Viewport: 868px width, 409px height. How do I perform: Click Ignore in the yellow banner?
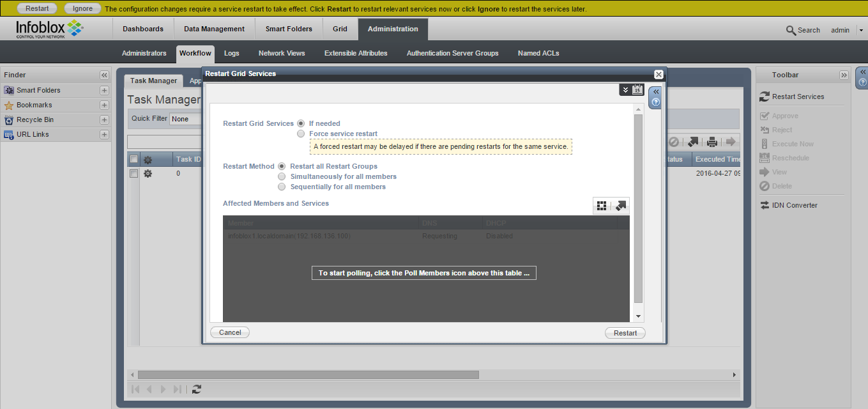[82, 9]
